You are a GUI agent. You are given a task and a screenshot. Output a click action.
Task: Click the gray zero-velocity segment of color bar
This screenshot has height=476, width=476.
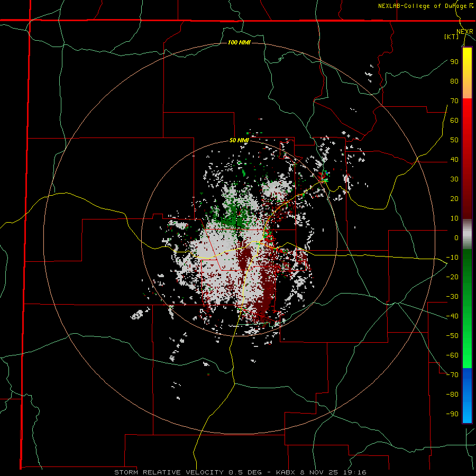pyautogui.click(x=467, y=234)
